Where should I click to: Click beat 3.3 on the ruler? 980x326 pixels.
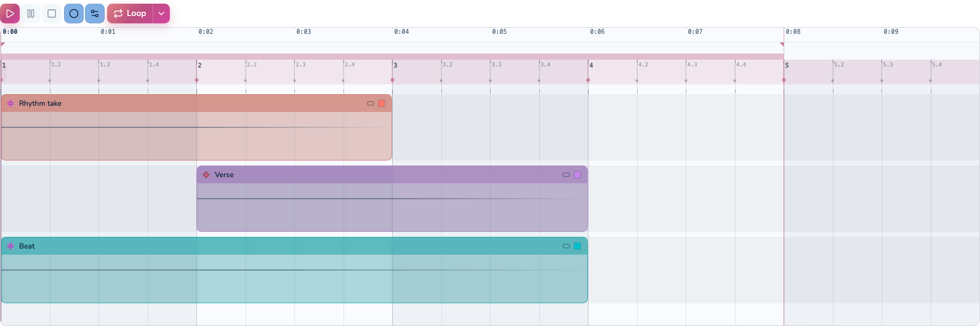pyautogui.click(x=496, y=65)
